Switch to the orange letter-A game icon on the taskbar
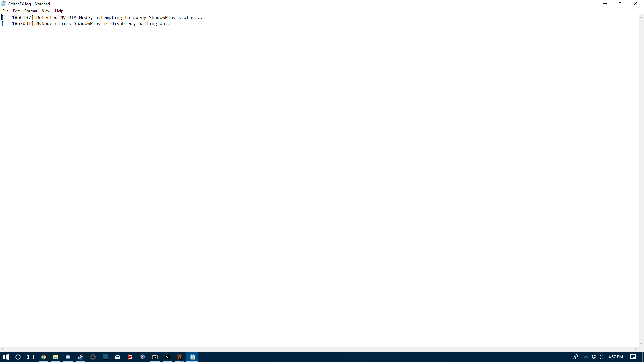Viewport: 644px width, 362px height. pyautogui.click(x=180, y=357)
